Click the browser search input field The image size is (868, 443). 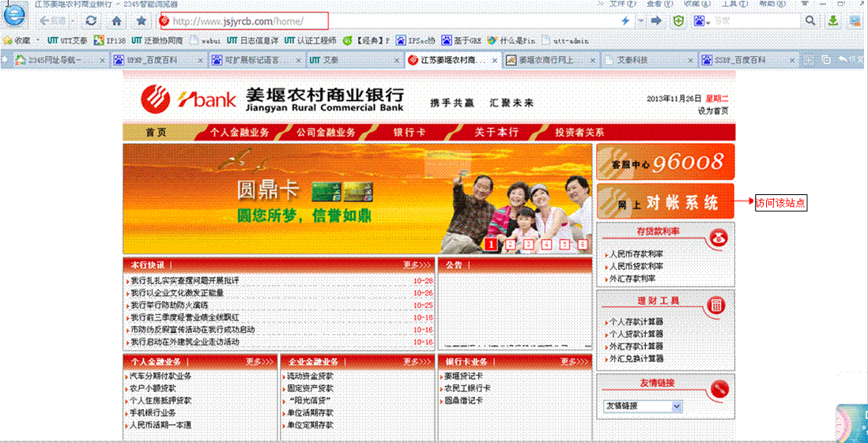pyautogui.click(x=756, y=21)
